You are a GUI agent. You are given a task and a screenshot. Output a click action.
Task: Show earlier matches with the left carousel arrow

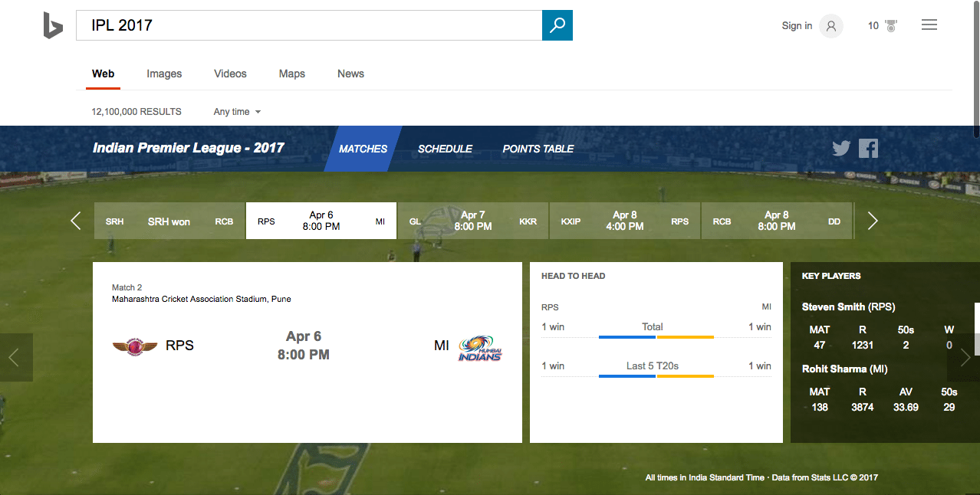75,221
